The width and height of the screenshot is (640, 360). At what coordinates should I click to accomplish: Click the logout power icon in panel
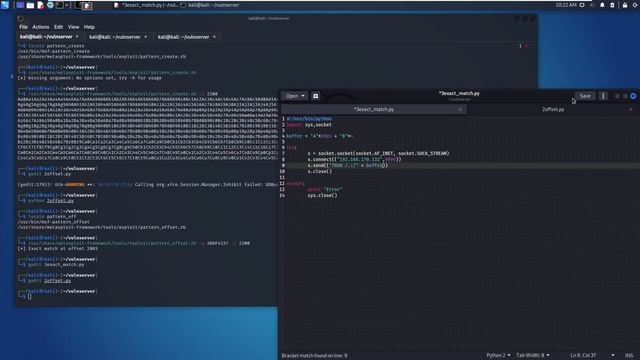[636, 5]
